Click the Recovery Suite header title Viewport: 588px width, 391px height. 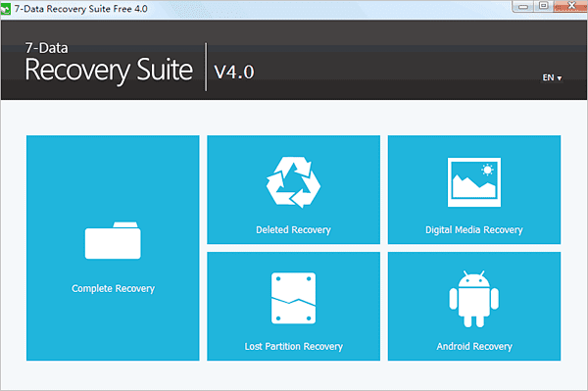[109, 71]
